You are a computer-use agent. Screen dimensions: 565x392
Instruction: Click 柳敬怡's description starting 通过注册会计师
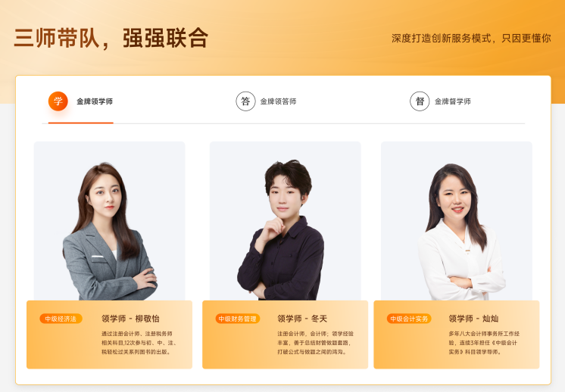(139, 343)
